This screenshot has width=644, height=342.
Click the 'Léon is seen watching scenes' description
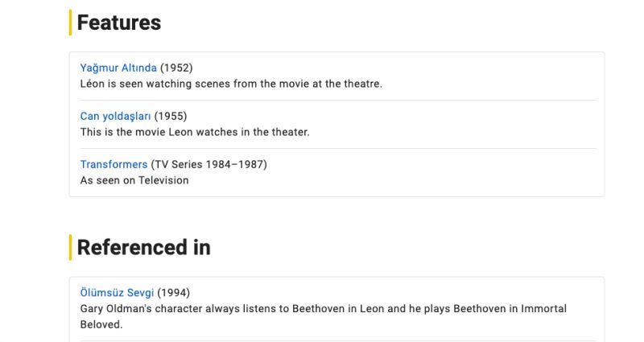point(231,84)
